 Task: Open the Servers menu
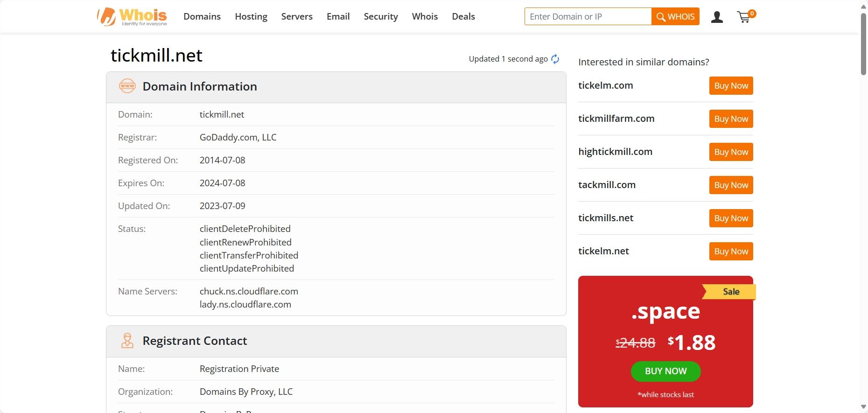click(297, 16)
